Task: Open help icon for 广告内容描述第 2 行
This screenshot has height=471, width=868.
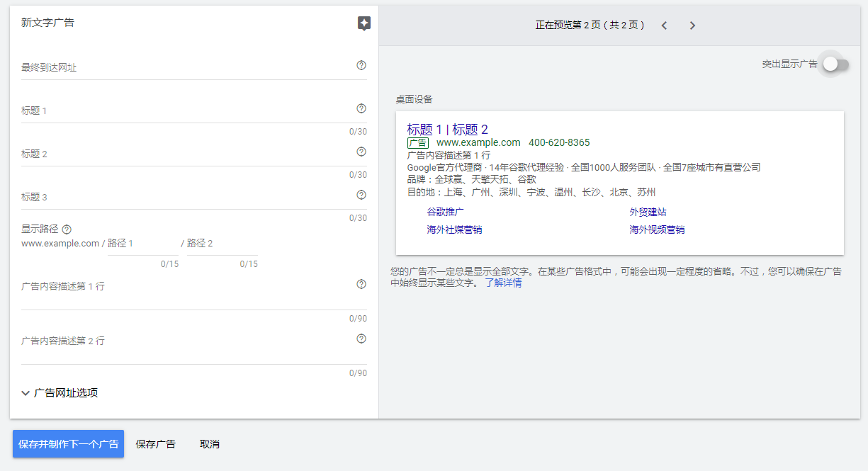Action: coord(361,339)
